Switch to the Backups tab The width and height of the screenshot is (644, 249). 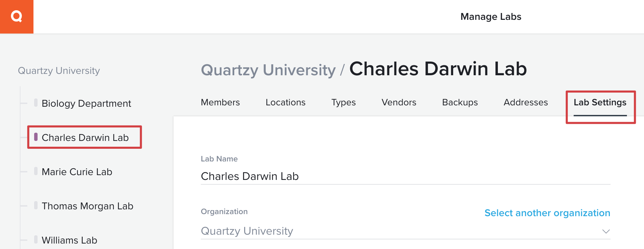click(x=460, y=102)
